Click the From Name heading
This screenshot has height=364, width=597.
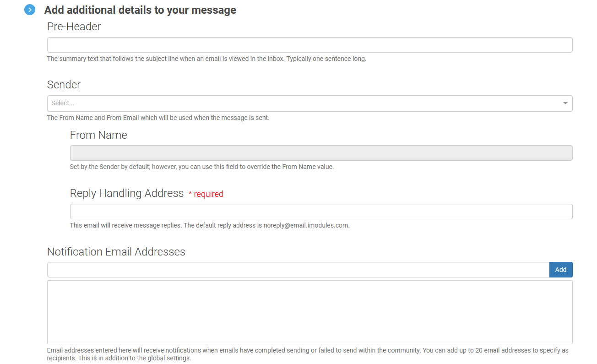[98, 135]
